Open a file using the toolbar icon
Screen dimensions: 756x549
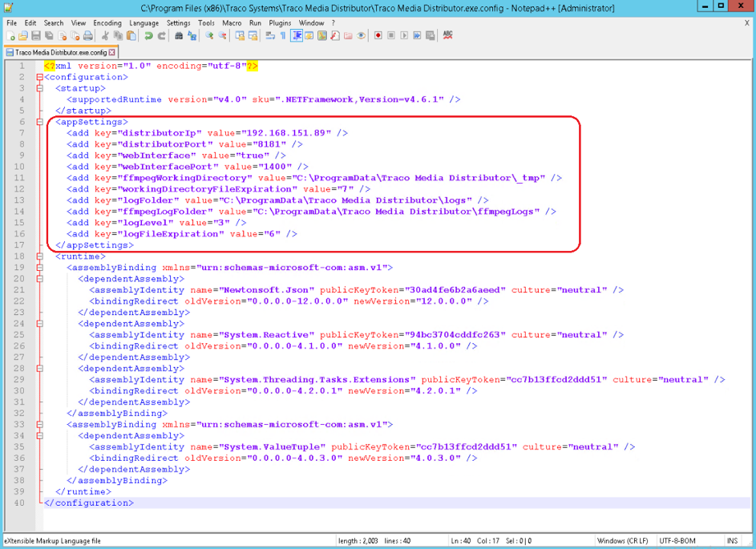(22, 35)
